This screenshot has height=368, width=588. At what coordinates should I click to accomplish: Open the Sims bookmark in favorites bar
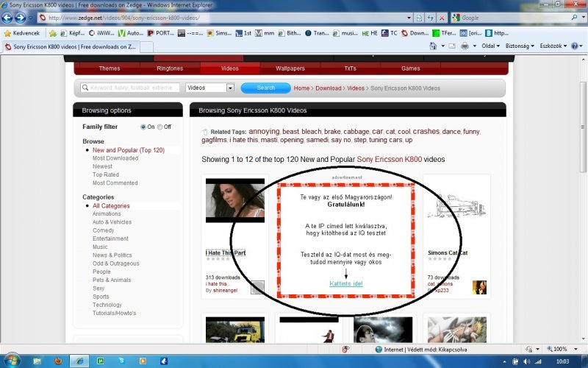point(219,33)
